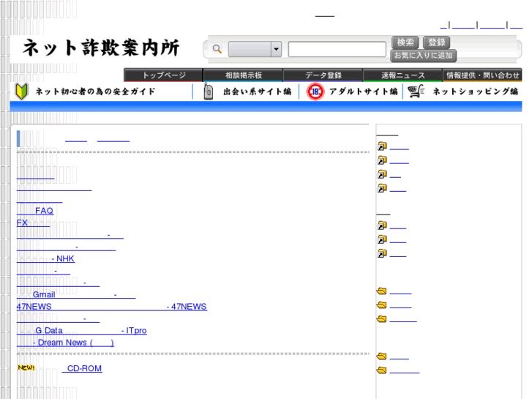532x399 pixels.
Task: Click the mobile phone icon
Action: pos(209,92)
